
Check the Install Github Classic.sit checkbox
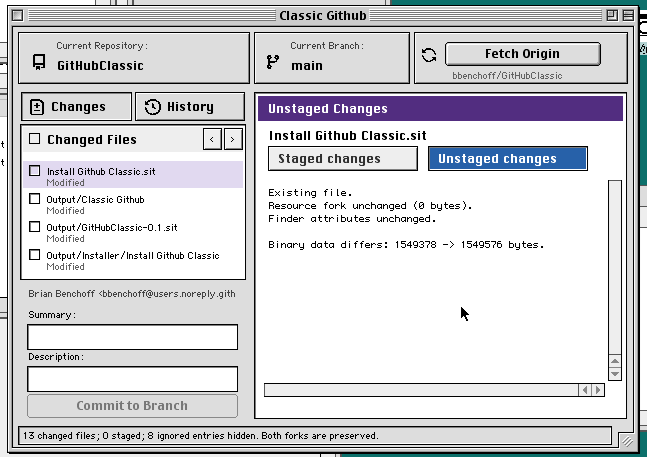point(35,171)
